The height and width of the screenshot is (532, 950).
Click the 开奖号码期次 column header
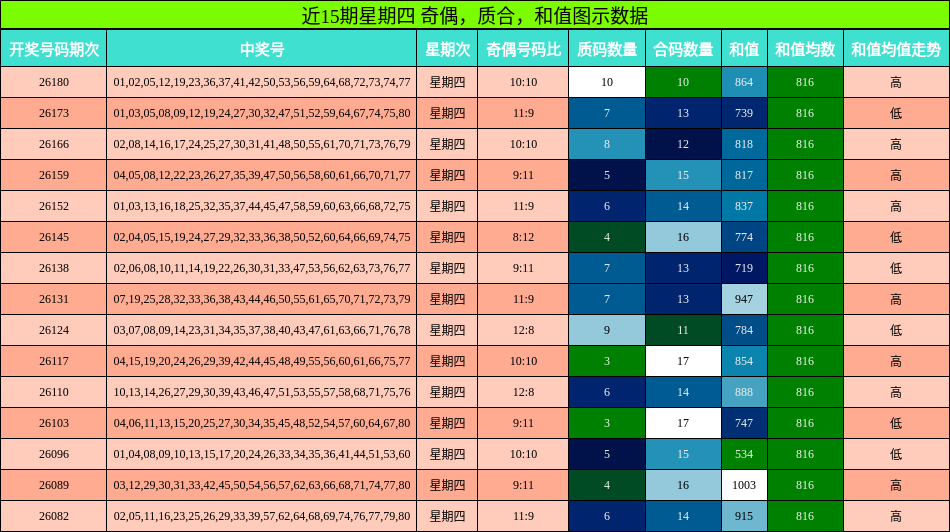point(53,48)
